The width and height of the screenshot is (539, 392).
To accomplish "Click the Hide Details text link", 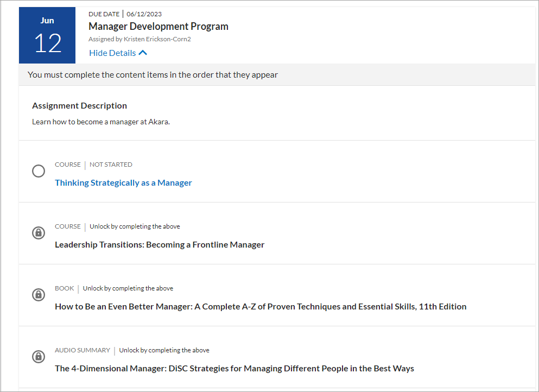I will tap(112, 53).
